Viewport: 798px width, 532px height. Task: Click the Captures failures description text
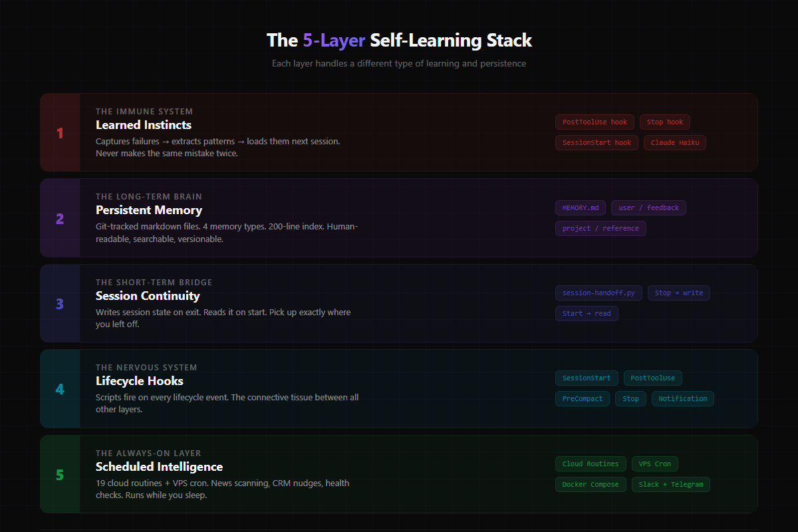218,148
